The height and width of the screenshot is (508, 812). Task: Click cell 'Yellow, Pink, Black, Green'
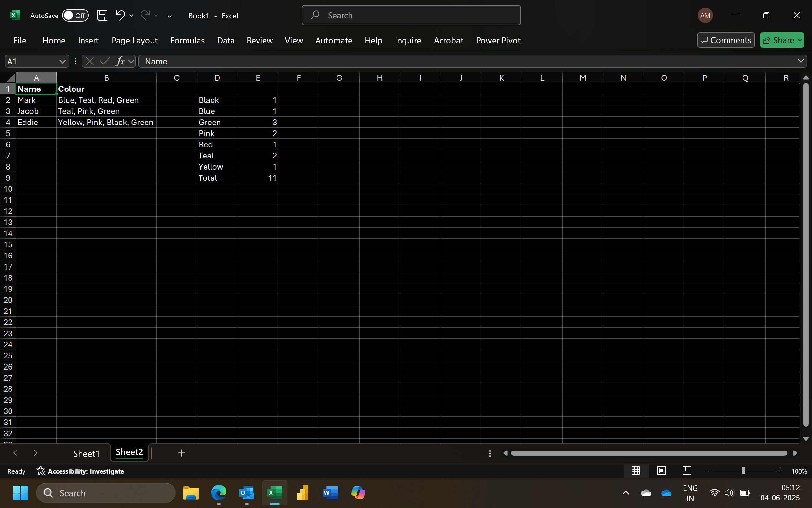[x=106, y=122]
